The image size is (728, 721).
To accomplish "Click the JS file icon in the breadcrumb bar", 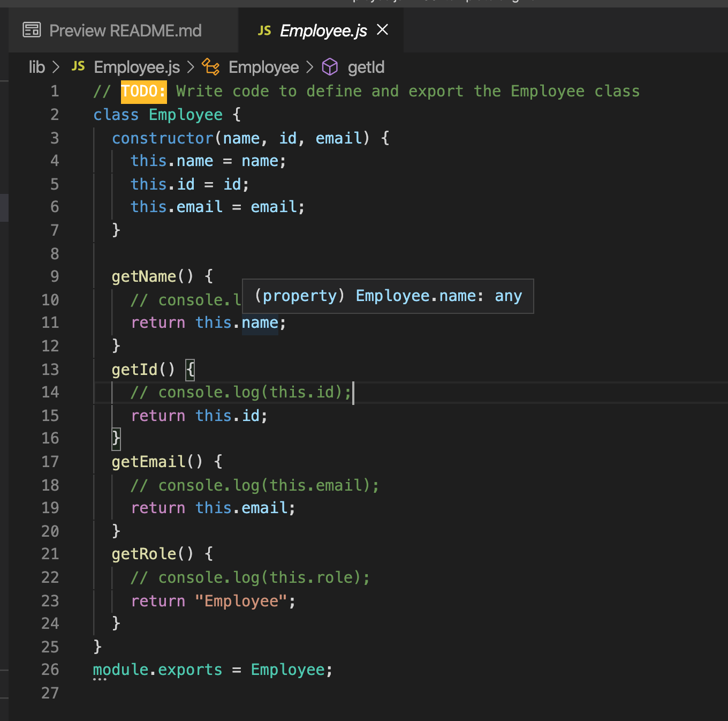I will [78, 66].
